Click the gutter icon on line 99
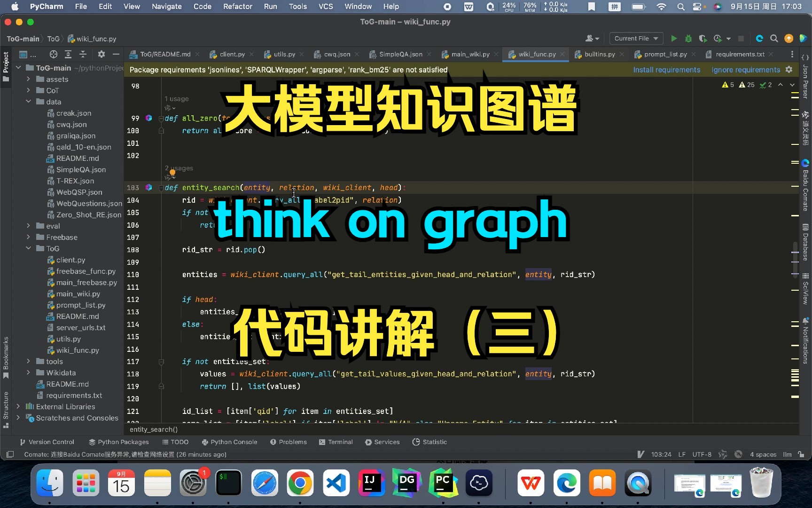 148,118
